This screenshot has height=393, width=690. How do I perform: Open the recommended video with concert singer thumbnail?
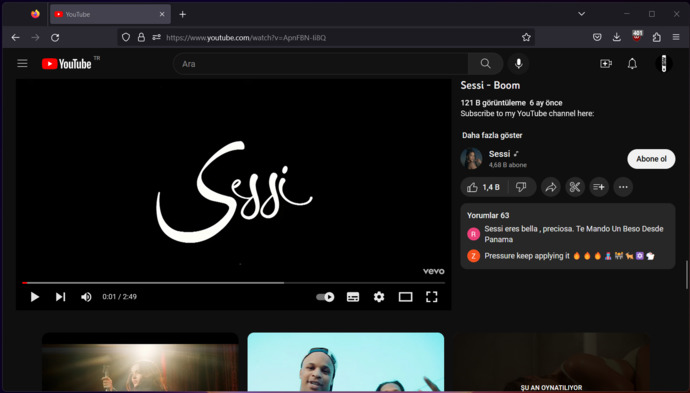(140, 362)
